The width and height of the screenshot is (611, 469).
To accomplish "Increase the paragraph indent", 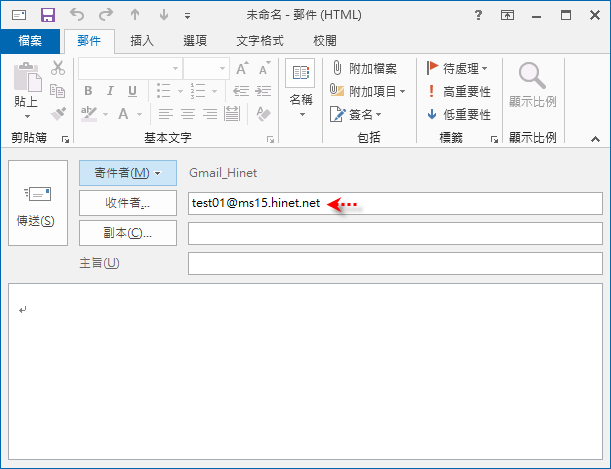I will [263, 91].
